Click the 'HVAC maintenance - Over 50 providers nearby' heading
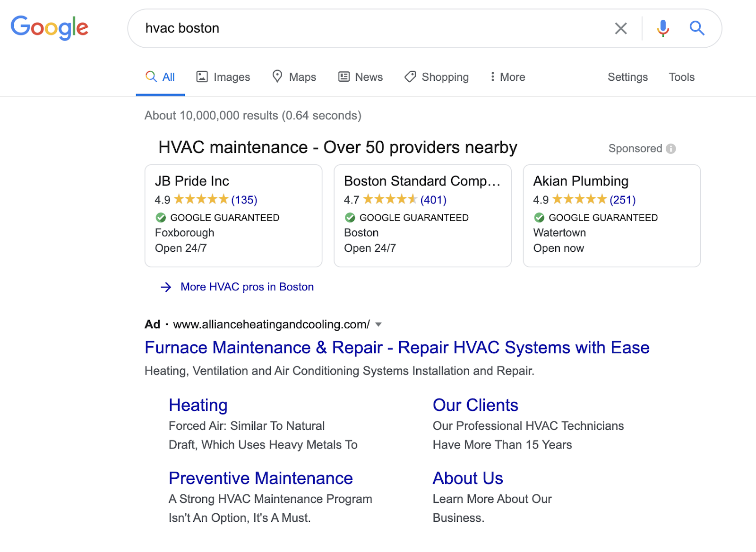756x552 pixels. (x=338, y=148)
